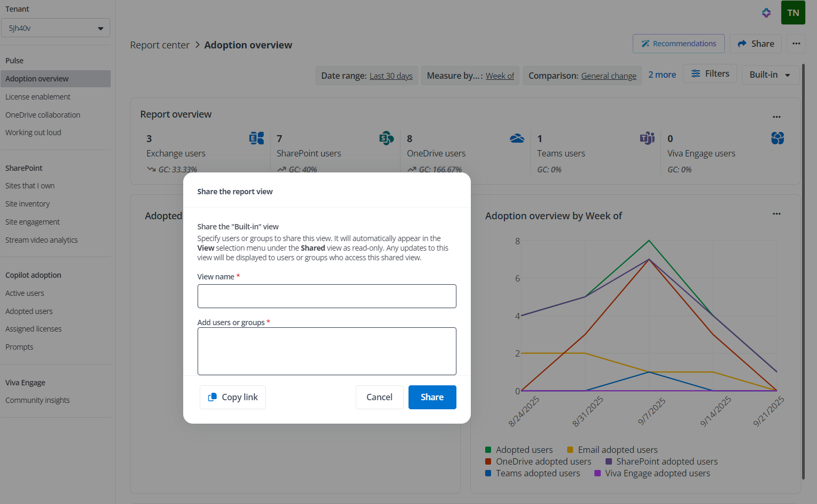Toggle Teams adopted users legend series
Image resolution: width=817 pixels, height=504 pixels.
click(x=533, y=473)
